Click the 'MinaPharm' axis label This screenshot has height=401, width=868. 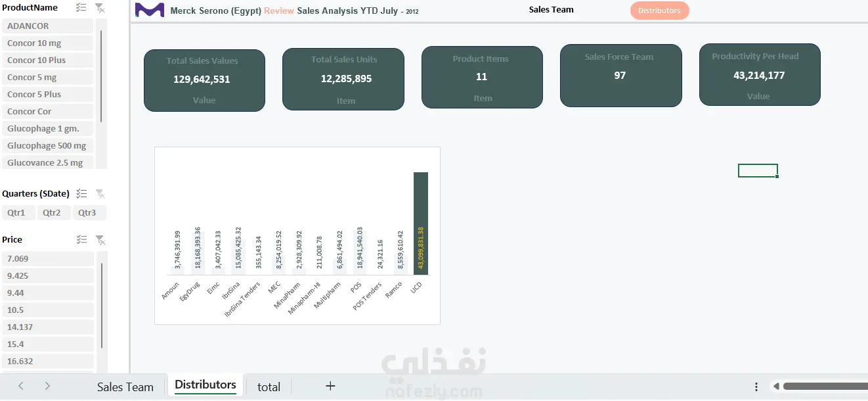tap(287, 295)
